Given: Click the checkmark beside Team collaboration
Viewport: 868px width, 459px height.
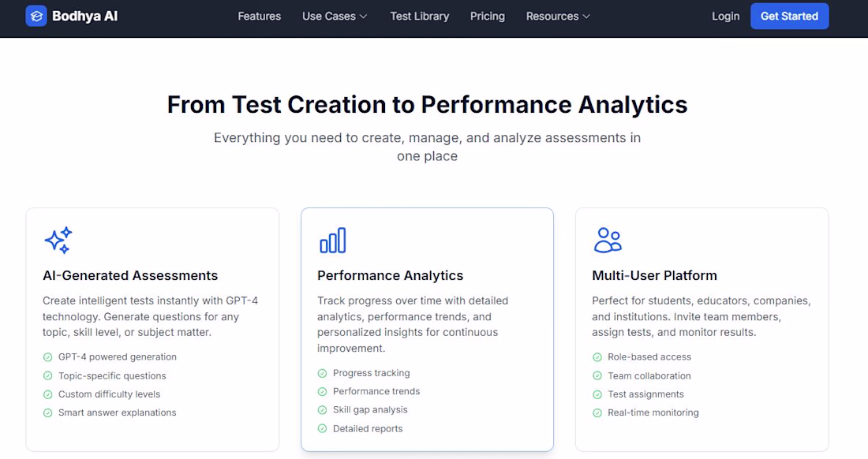Looking at the screenshot, I should (597, 376).
